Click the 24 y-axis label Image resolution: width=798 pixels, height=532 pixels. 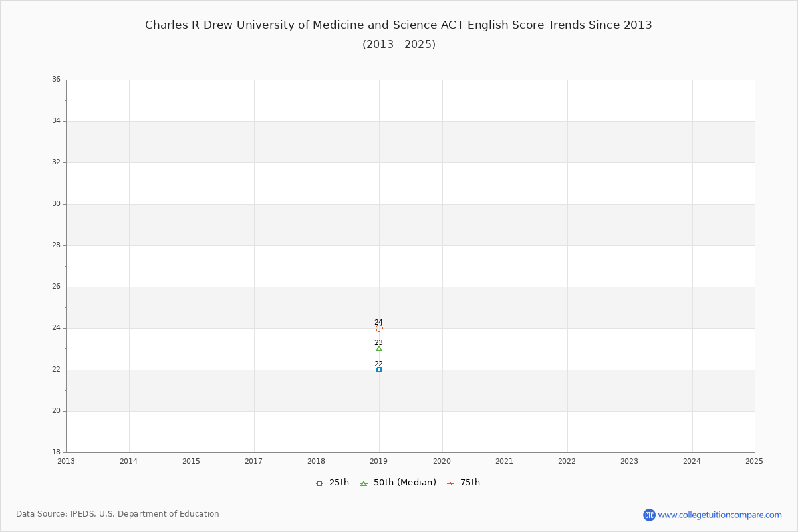56,328
